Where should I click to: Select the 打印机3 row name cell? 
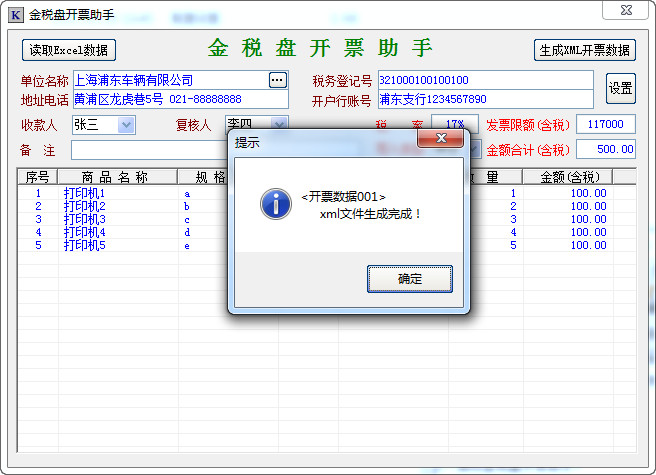pyautogui.click(x=84, y=219)
